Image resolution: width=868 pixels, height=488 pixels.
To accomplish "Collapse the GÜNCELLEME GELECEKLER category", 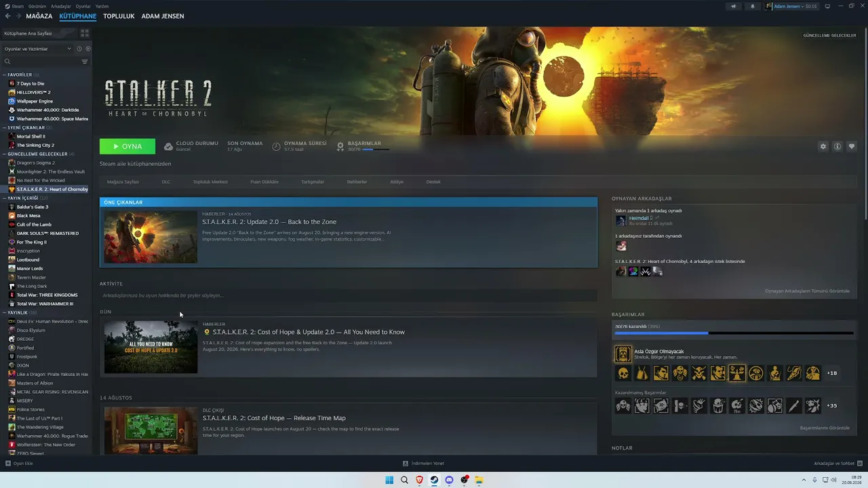I will coord(4,154).
